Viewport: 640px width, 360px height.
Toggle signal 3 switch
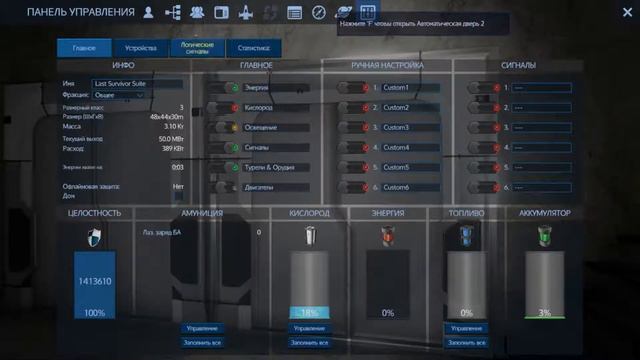coord(484,127)
